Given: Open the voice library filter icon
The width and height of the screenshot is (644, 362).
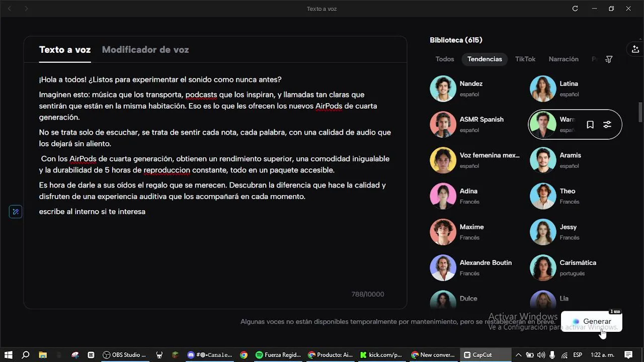Looking at the screenshot, I should click(609, 59).
